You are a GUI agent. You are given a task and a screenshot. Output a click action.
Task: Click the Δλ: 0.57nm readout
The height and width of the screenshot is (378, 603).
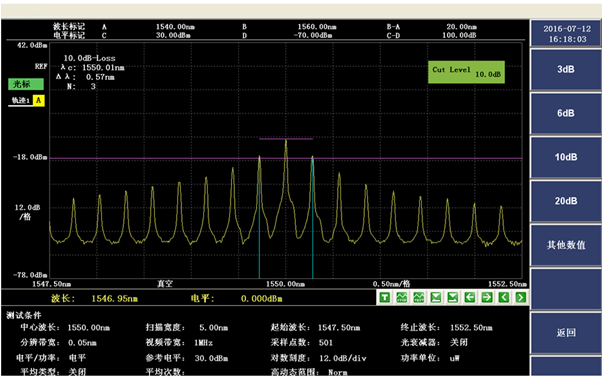pyautogui.click(x=85, y=77)
